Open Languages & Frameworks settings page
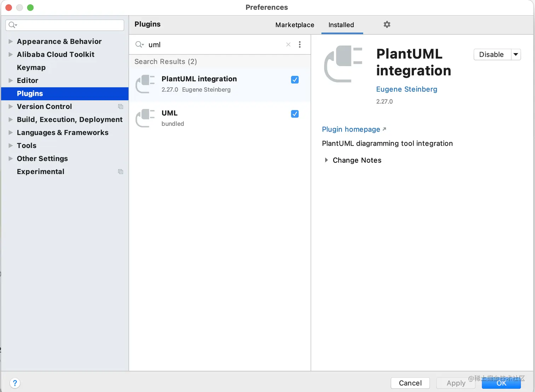The image size is (535, 392). click(63, 133)
